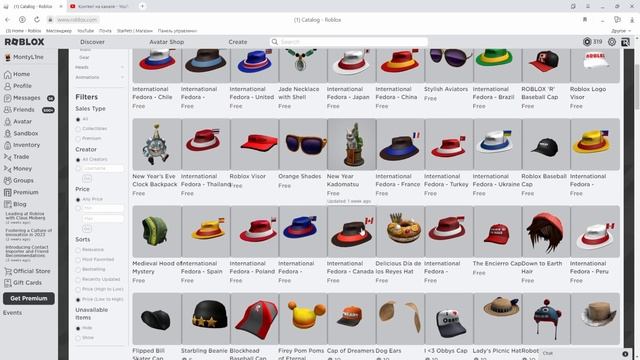Screen dimensions: 640x360
Task: Click the Get Premium button
Action: [x=29, y=298]
